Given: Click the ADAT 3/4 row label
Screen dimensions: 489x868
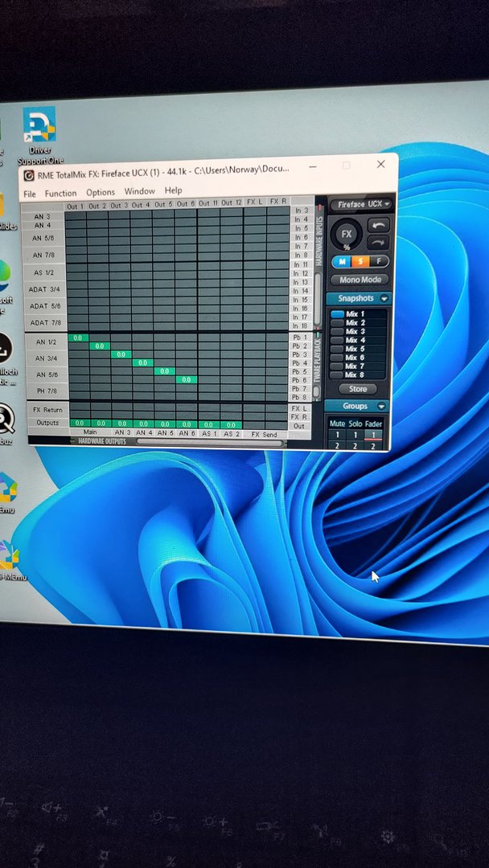Looking at the screenshot, I should 45,289.
